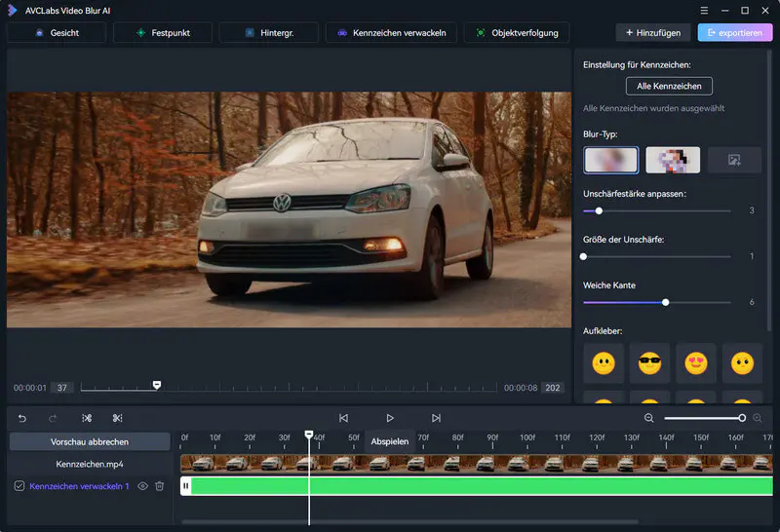The height and width of the screenshot is (532, 780).
Task: Switch to the Festpunkt tab
Action: coord(163,33)
